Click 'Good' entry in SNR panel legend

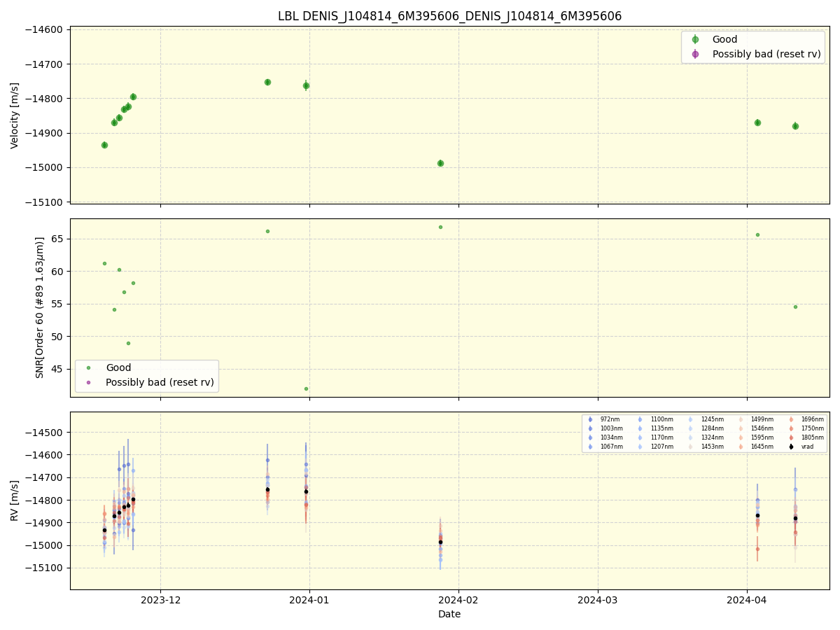pyautogui.click(x=118, y=367)
